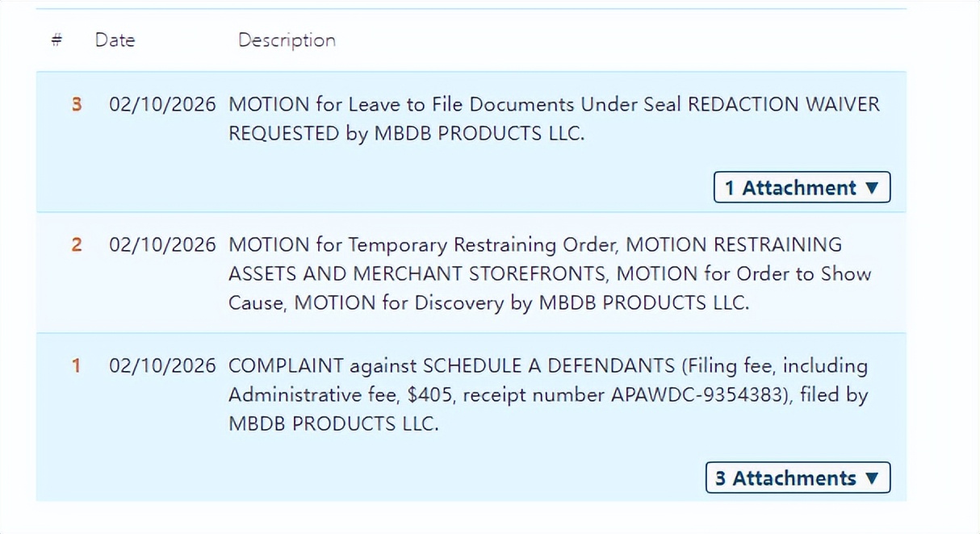
Task: Click the "Description" column header
Action: [287, 40]
